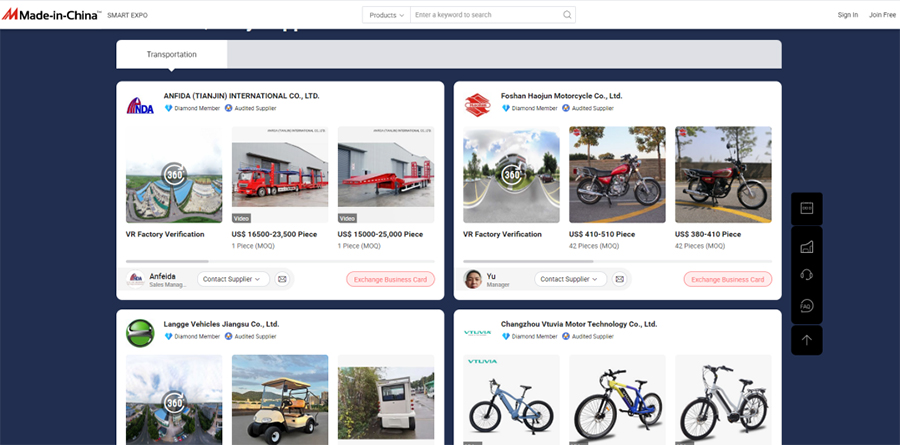Open the 360 VR view of ANFIDA factory
The height and width of the screenshot is (445, 900).
coord(174,175)
